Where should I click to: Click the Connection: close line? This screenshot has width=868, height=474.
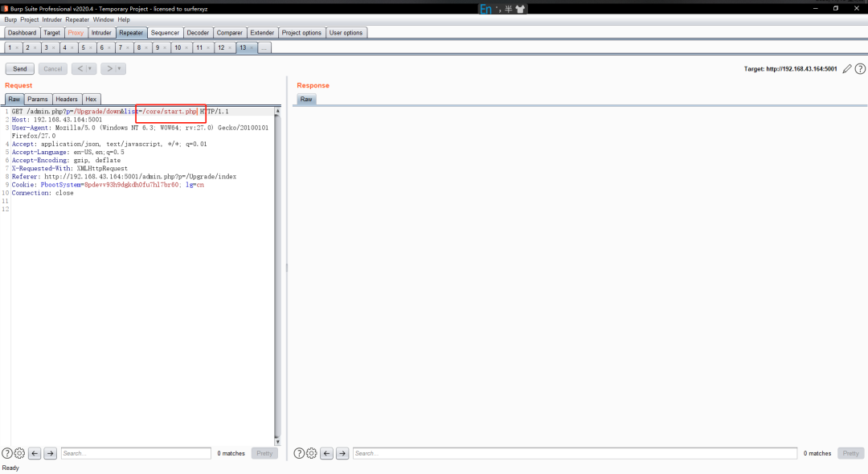click(x=43, y=193)
